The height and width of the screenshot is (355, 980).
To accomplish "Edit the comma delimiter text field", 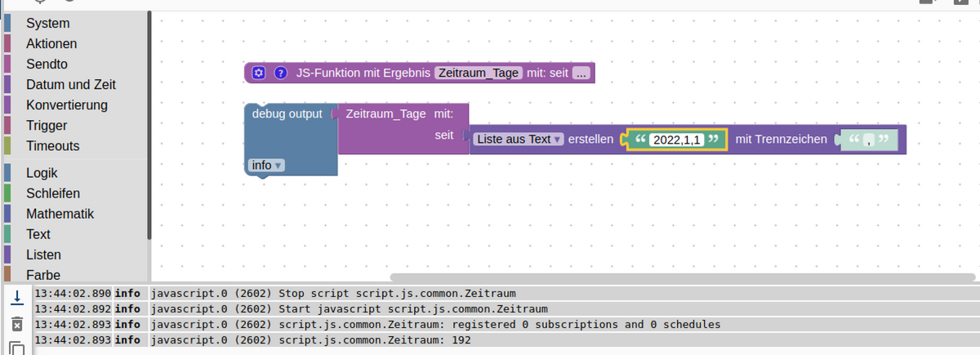I will point(870,140).
